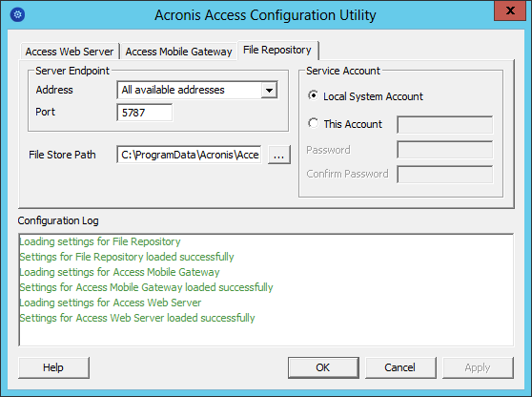532x397 pixels.
Task: Close the Configuration Utility window
Action: 510,10
